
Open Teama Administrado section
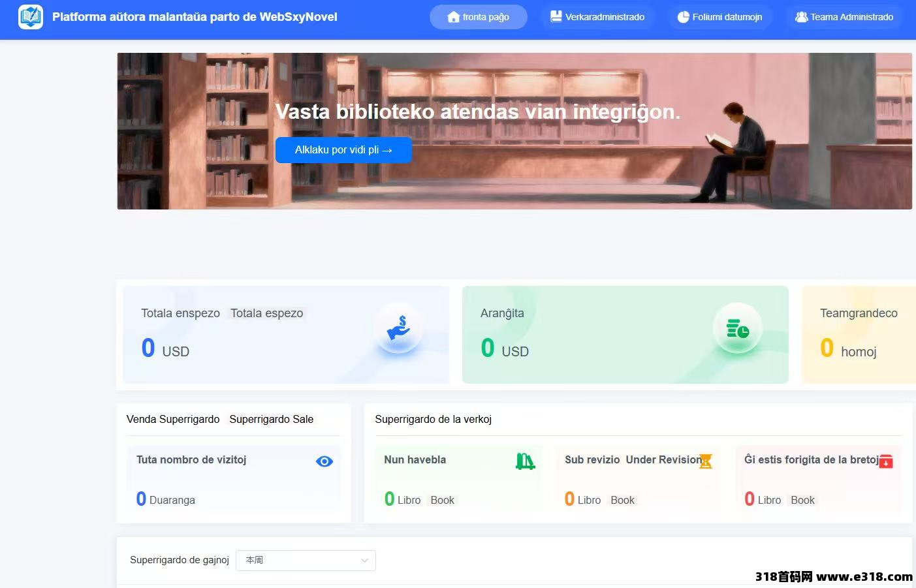click(x=844, y=17)
